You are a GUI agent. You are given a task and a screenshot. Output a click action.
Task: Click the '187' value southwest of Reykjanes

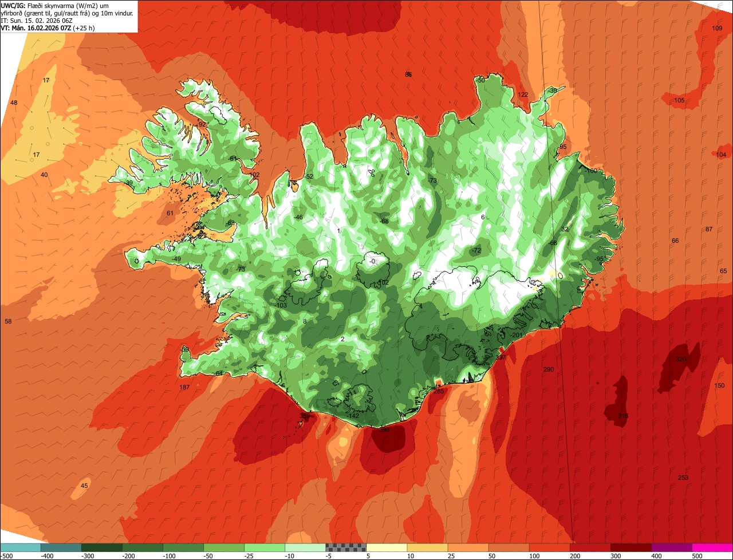click(x=184, y=388)
